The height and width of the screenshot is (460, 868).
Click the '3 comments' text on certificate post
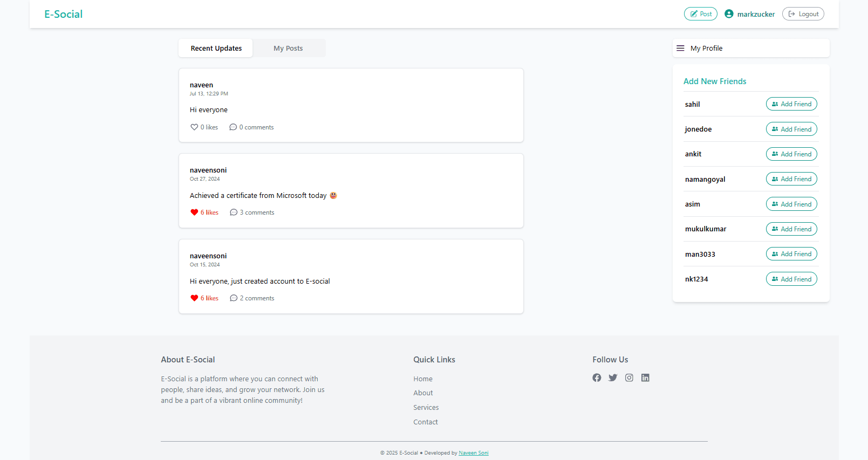tap(257, 212)
